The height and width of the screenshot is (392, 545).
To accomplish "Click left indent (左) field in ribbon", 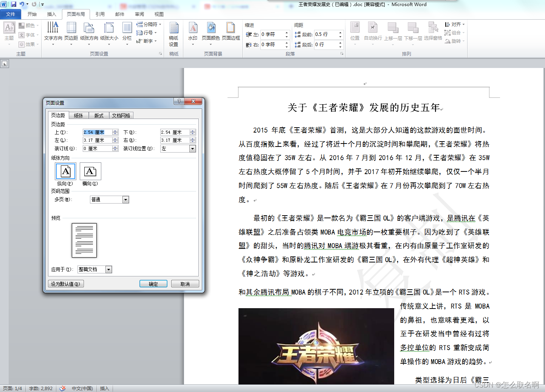I will (x=272, y=34).
